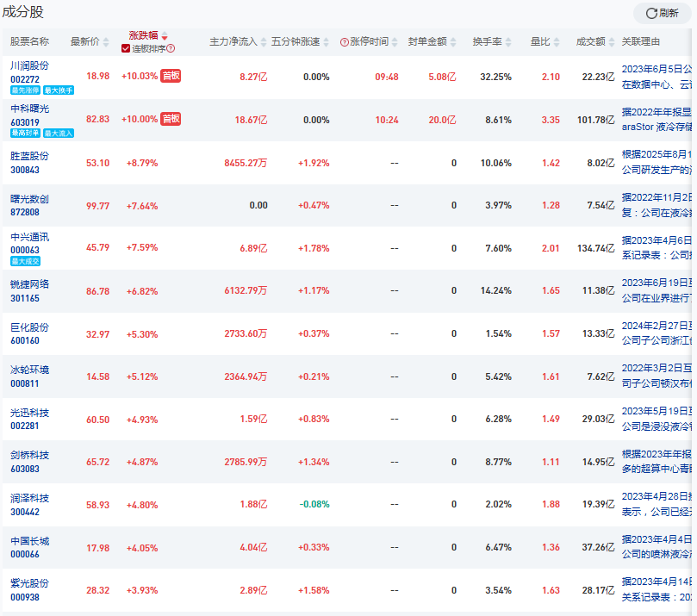Click the 3.35 量比 value
697x616 pixels.
point(551,120)
